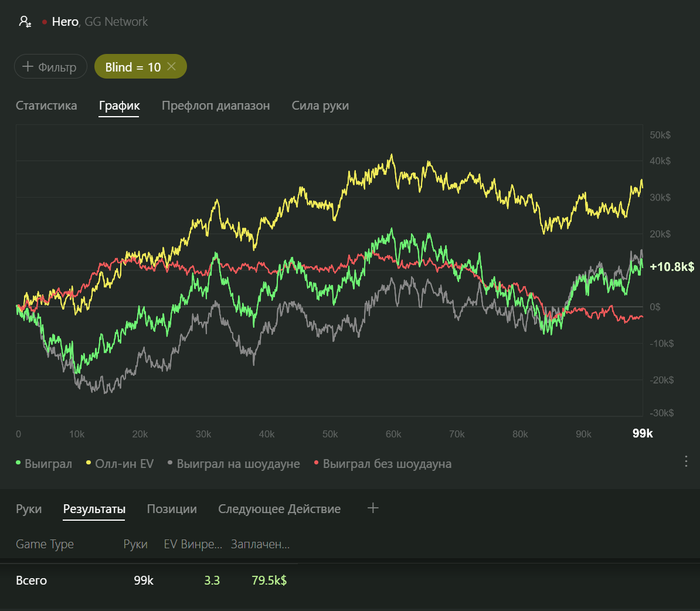
Task: Select the Сила руки tab
Action: tap(320, 105)
